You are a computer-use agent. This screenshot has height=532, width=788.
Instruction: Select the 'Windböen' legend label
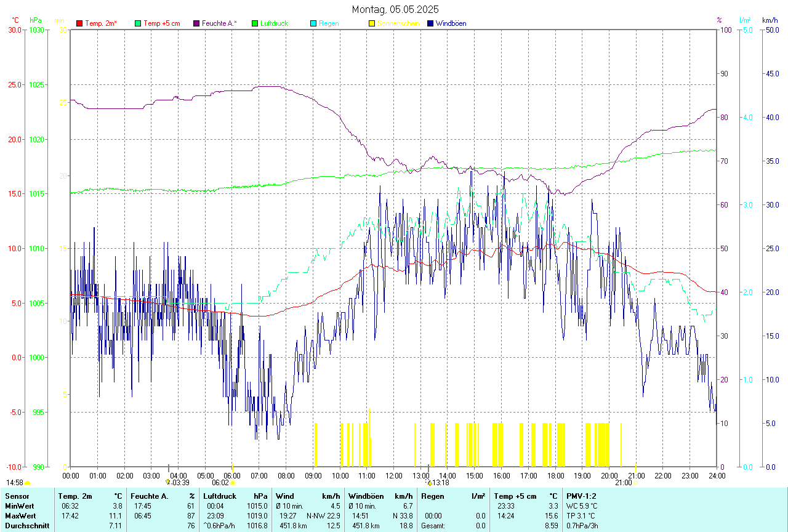pyautogui.click(x=451, y=23)
